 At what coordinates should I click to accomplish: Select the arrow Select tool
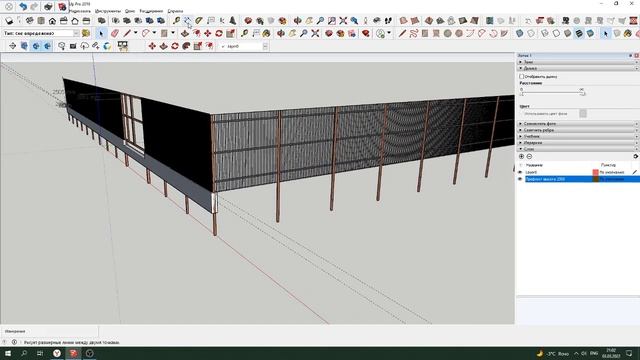[x=101, y=33]
